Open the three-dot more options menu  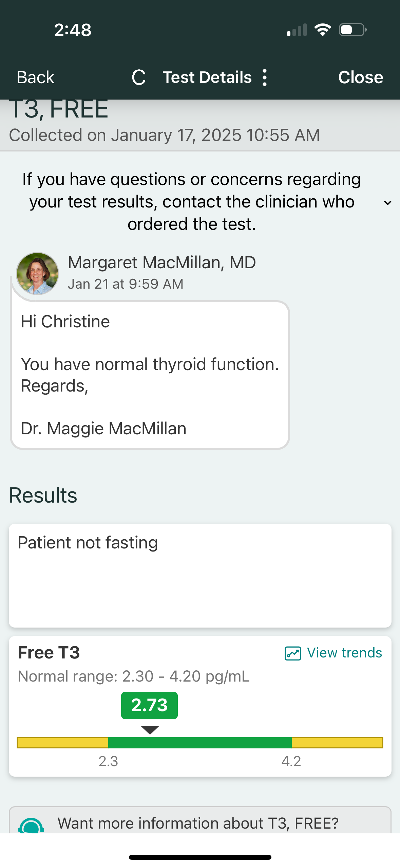pyautogui.click(x=265, y=77)
